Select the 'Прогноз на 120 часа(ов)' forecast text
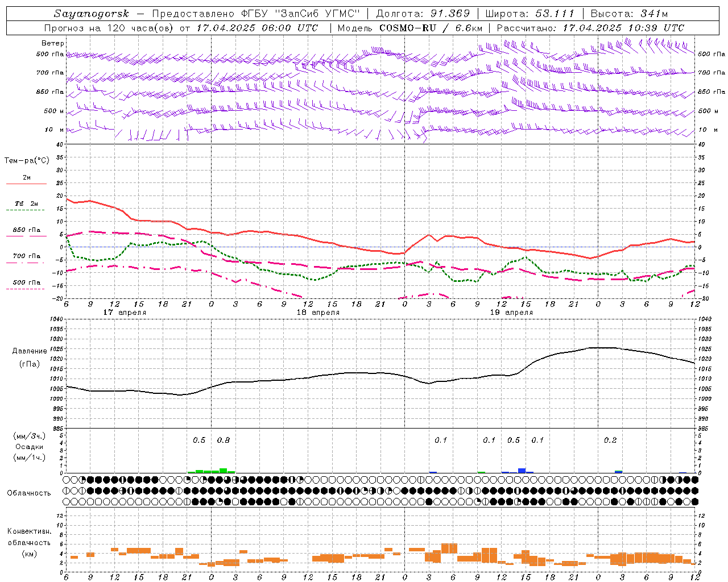This screenshot has height=582, width=728. pyautogui.click(x=110, y=28)
